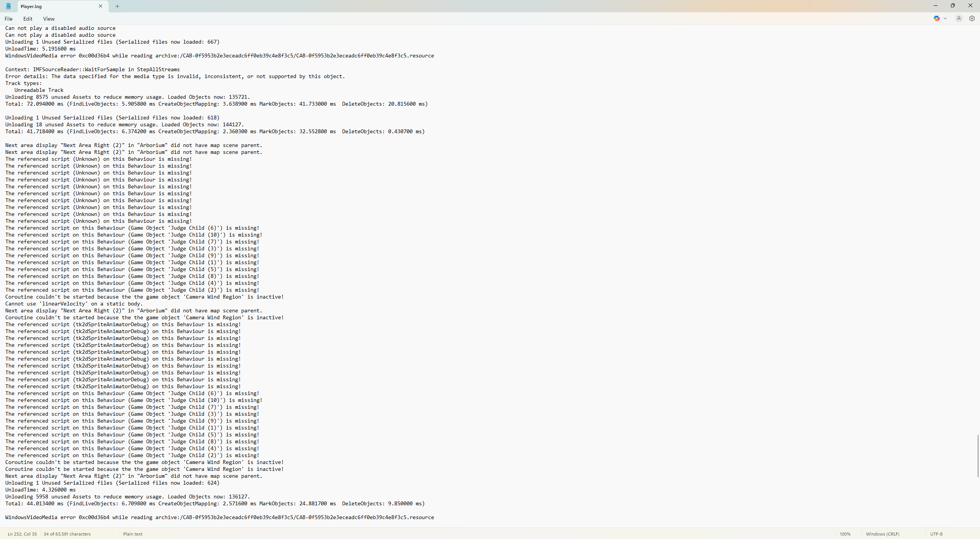Click the Windows (CRLF) line ending status
Viewport: 980px width, 539px height.
(x=882, y=534)
